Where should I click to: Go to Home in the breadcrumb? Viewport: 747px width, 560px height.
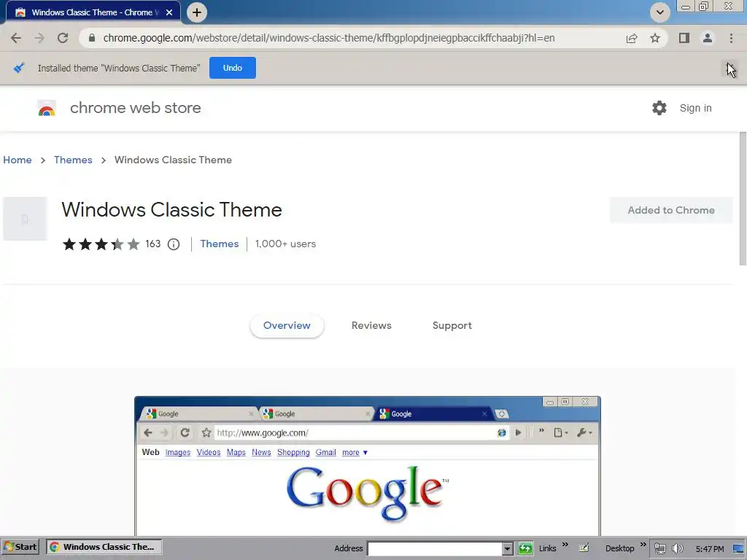[x=18, y=160]
